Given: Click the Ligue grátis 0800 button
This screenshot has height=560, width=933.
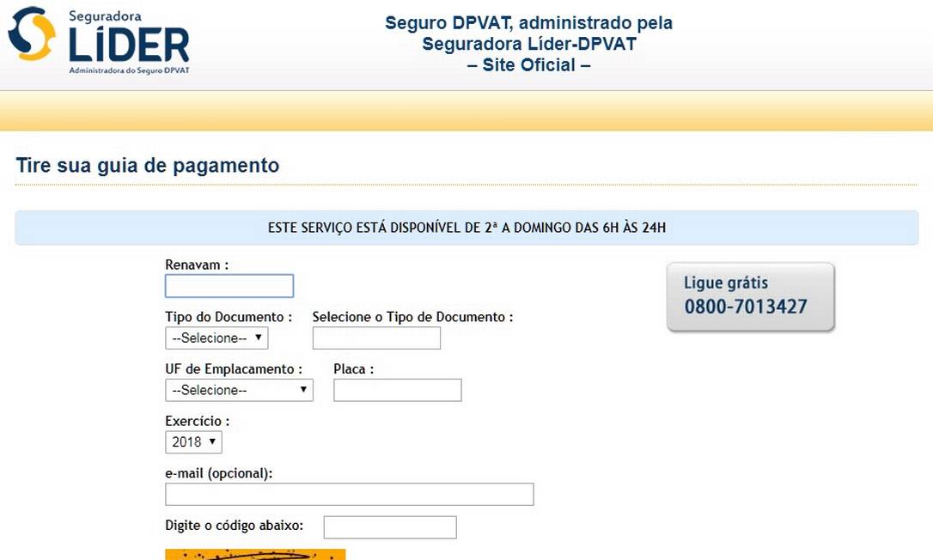Looking at the screenshot, I should point(750,296).
